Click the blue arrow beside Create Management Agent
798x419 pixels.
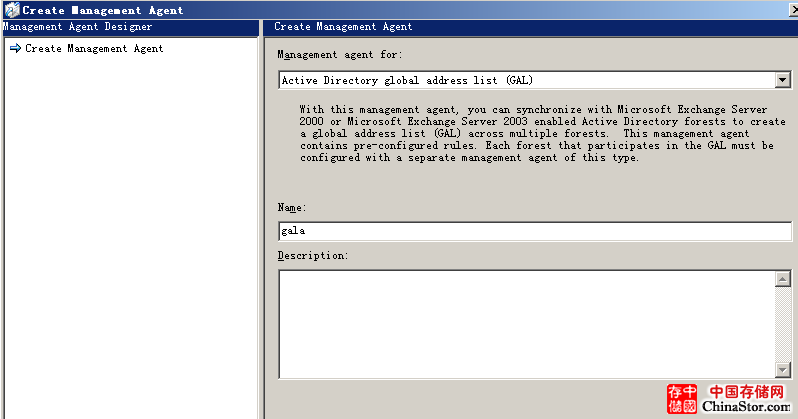[15, 48]
